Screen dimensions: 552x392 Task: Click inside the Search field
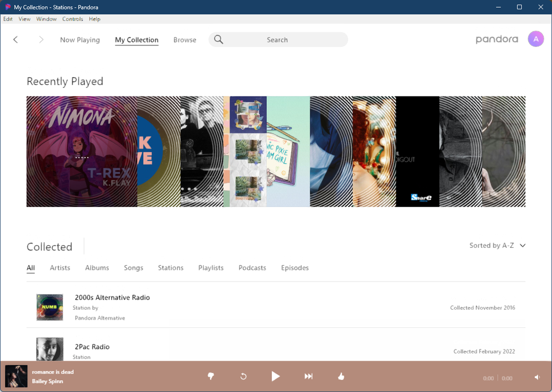coord(282,40)
